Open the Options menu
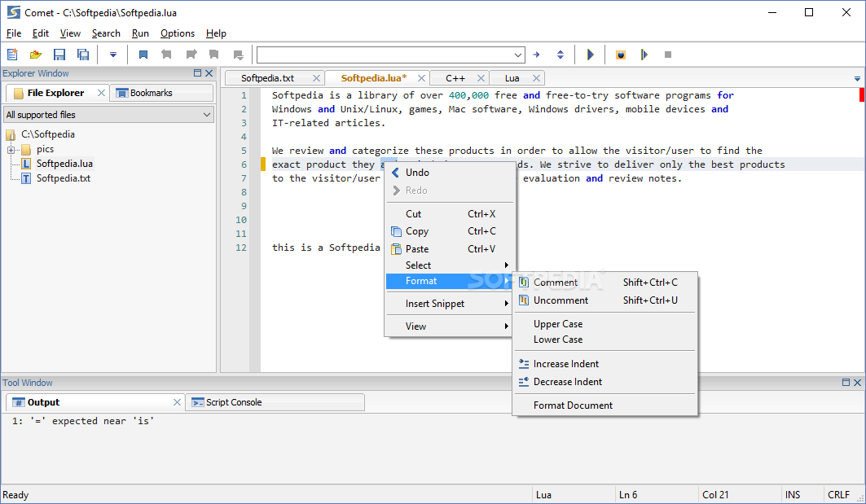The height and width of the screenshot is (504, 866). (x=178, y=33)
